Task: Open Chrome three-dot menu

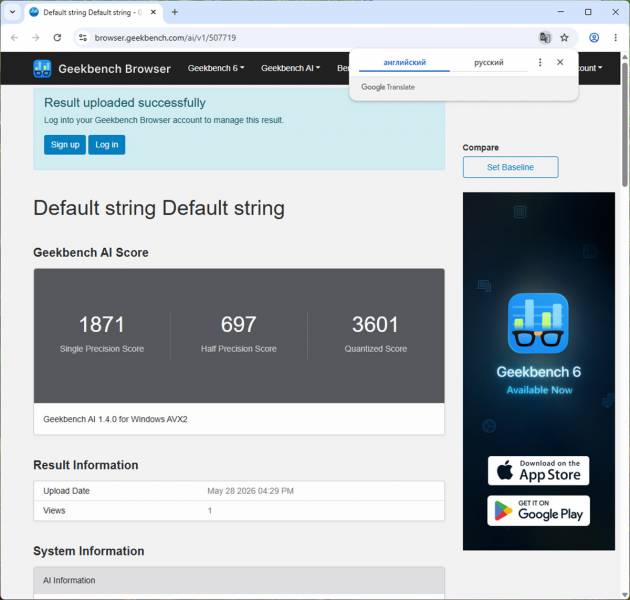Action: [616, 38]
